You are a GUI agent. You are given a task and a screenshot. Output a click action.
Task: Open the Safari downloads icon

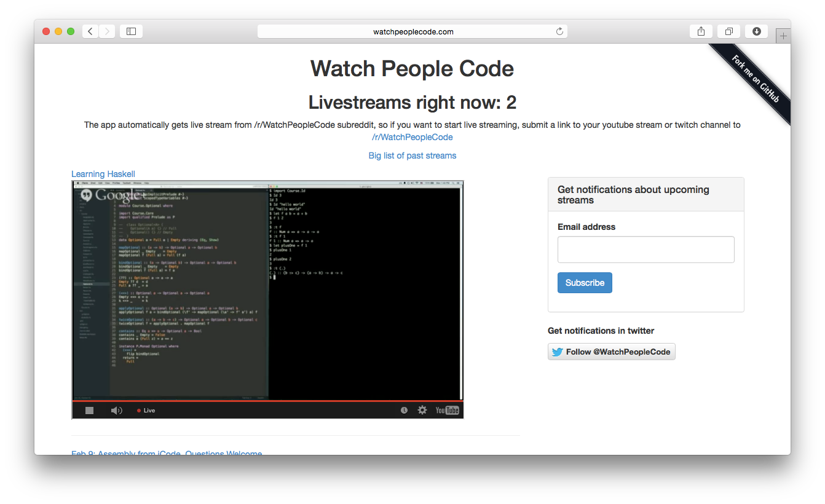[756, 31]
